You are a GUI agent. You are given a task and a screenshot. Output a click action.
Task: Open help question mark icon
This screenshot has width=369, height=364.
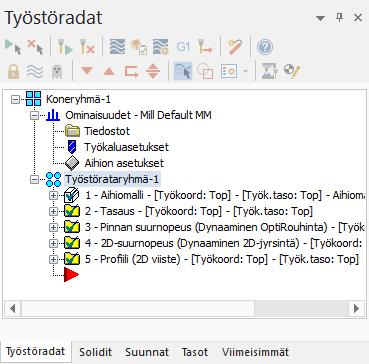pos(265,47)
